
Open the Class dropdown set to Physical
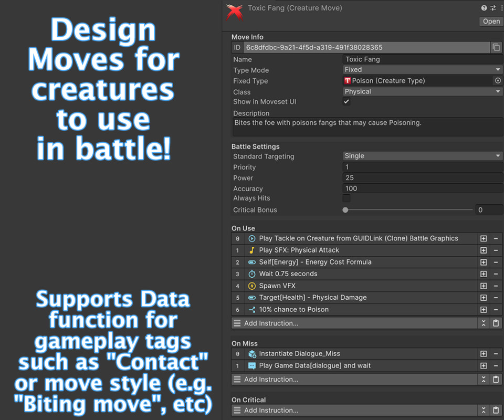(422, 91)
